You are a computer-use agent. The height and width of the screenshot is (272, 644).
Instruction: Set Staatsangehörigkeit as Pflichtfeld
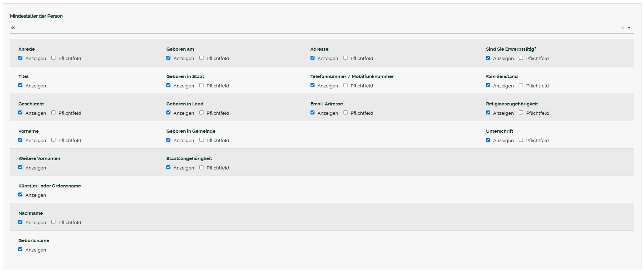tap(202, 167)
